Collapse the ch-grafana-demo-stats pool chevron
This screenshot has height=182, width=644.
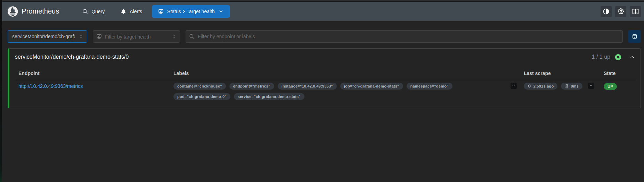tap(632, 57)
